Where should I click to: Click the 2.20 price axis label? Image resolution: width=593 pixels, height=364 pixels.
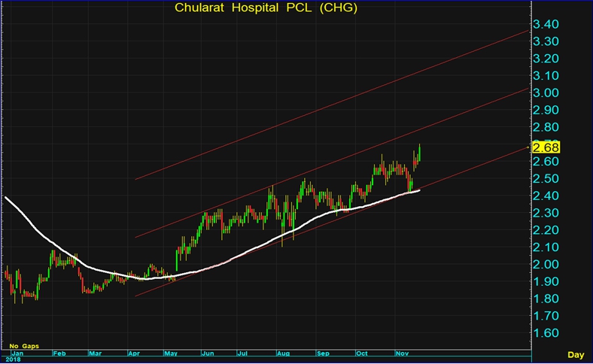coord(546,230)
